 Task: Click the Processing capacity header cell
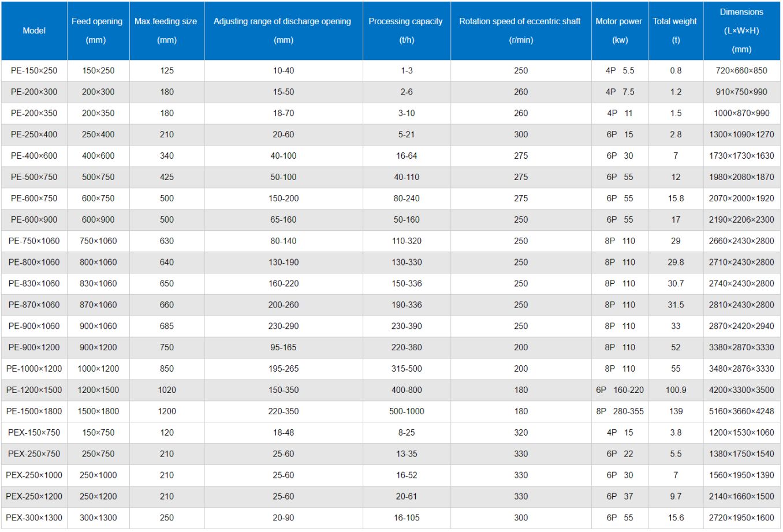tap(406, 31)
